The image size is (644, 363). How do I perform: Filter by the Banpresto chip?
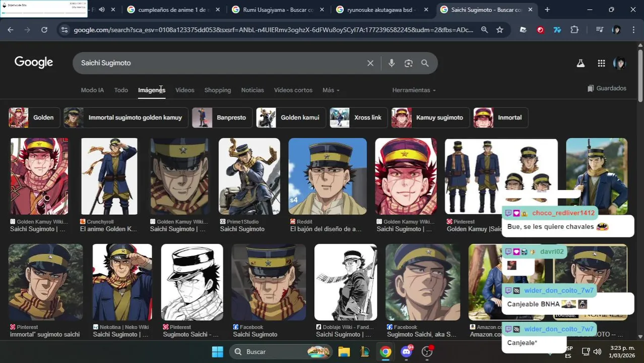(x=222, y=117)
